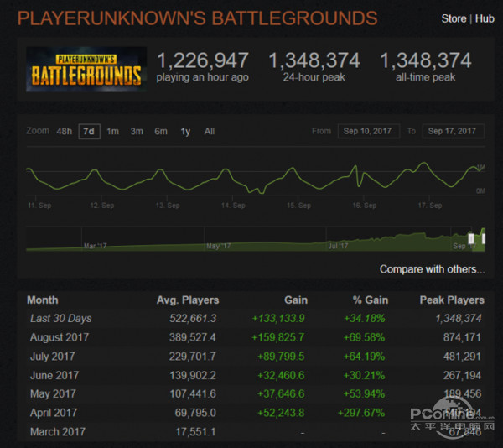Set chart zoom to 6m
The width and height of the screenshot is (503, 448).
click(x=160, y=131)
